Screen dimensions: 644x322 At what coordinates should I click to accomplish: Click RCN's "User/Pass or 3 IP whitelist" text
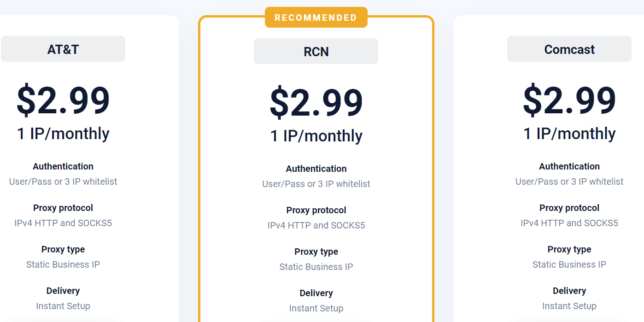pos(316,184)
